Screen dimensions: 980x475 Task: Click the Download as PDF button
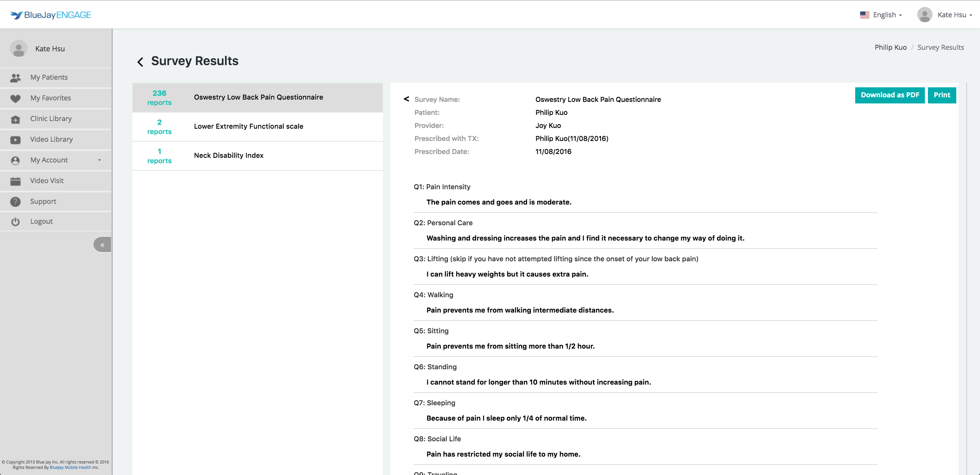[x=890, y=95]
